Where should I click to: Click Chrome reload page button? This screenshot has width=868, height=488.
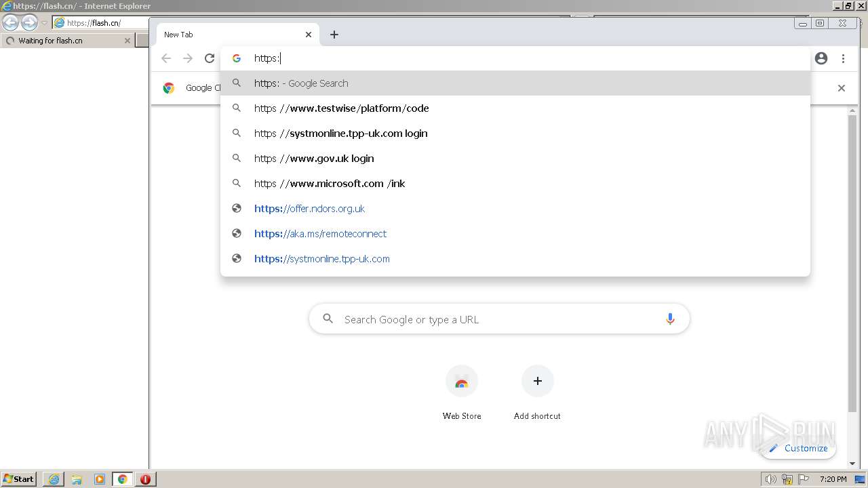tap(210, 58)
